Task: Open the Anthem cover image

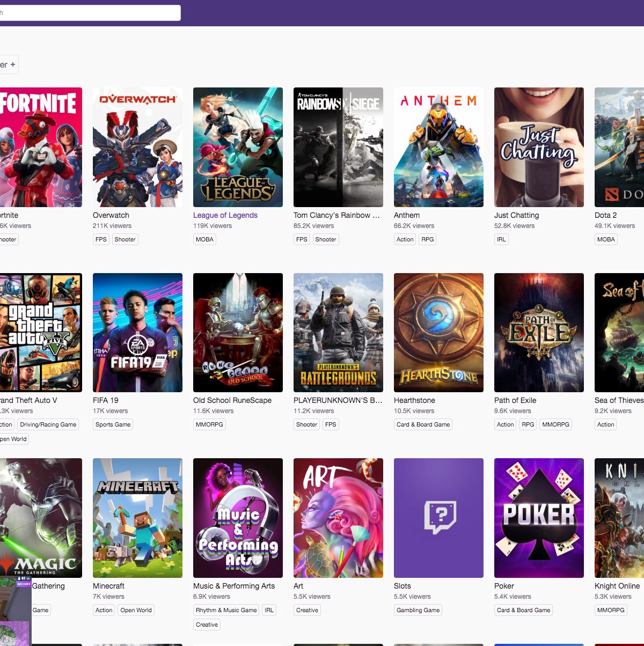Action: pyautogui.click(x=438, y=147)
